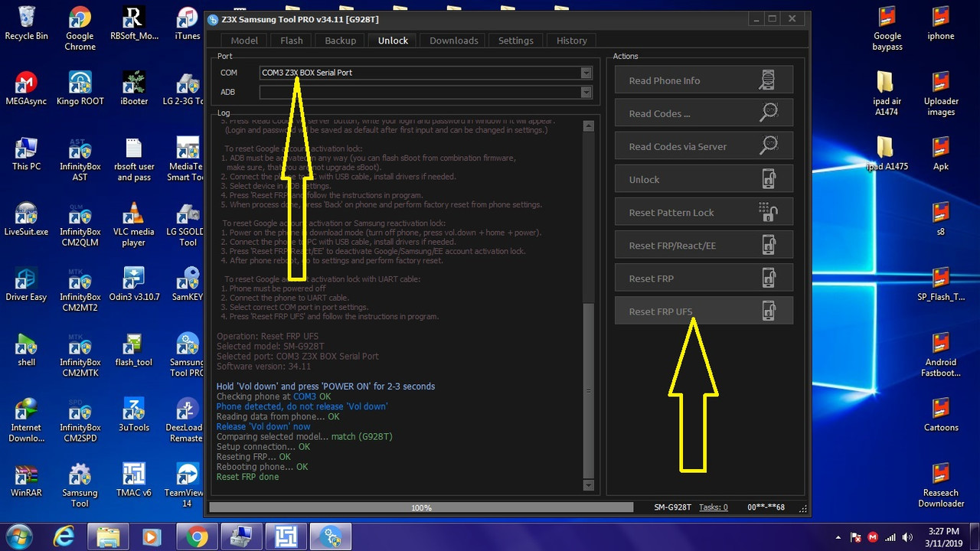
Task: Click the taskbar volume icon
Action: (908, 536)
